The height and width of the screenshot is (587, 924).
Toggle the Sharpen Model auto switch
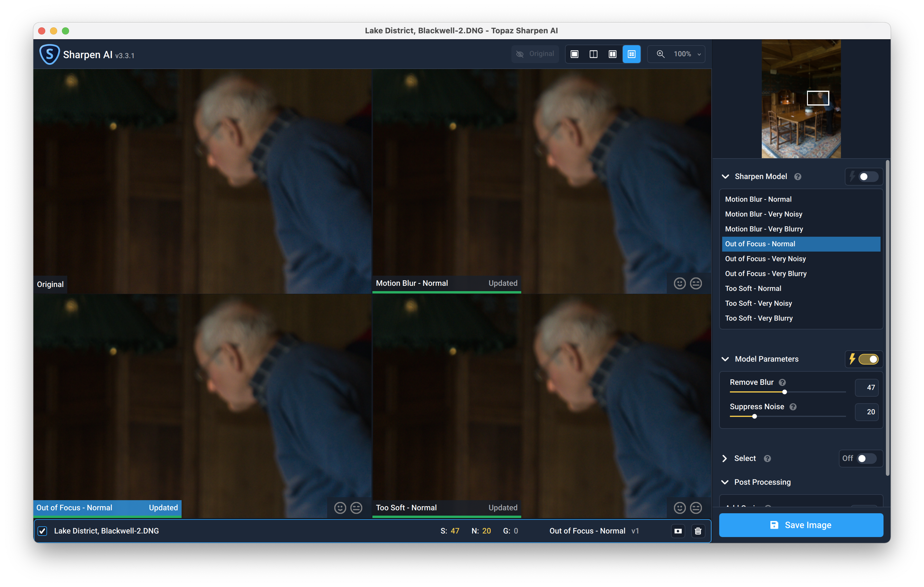pyautogui.click(x=868, y=177)
